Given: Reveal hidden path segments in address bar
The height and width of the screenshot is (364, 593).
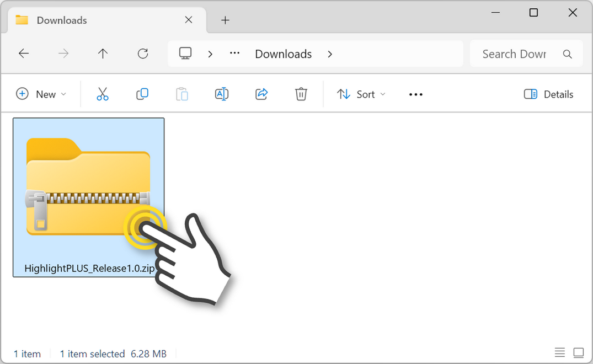Looking at the screenshot, I should tap(234, 53).
